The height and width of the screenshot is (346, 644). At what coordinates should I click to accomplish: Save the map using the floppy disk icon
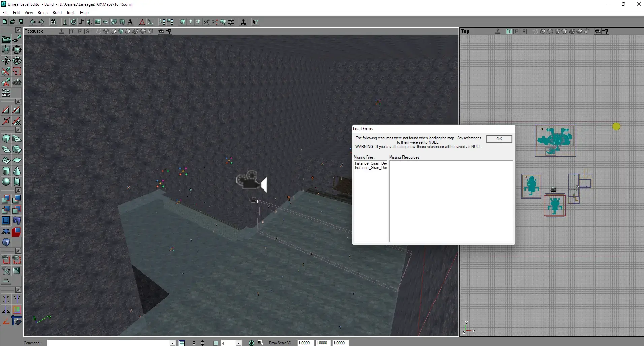tap(21, 22)
